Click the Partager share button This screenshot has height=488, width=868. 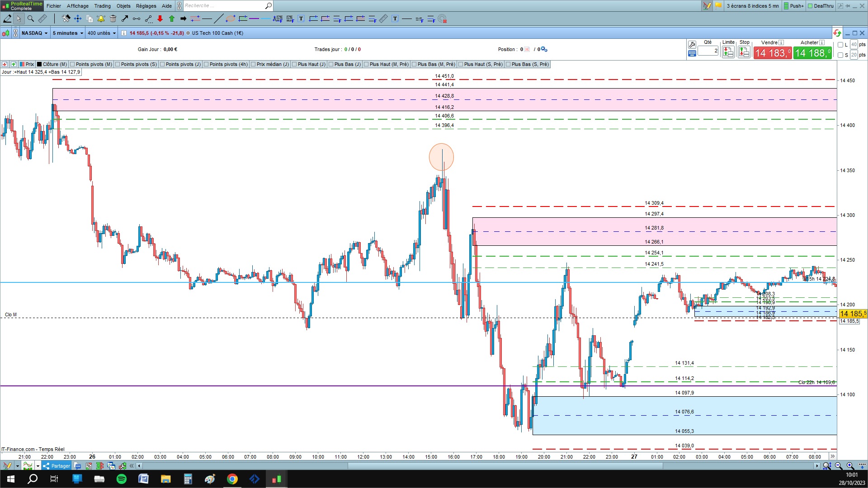pos(57,466)
